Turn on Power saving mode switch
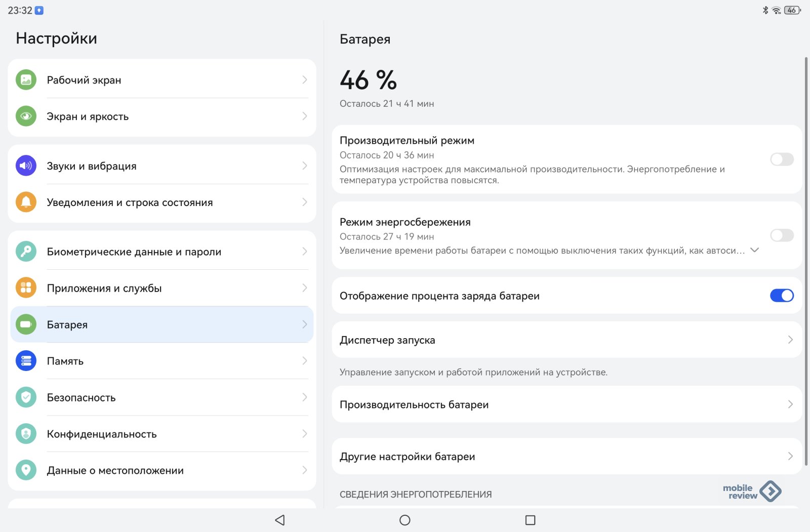 pyautogui.click(x=782, y=235)
